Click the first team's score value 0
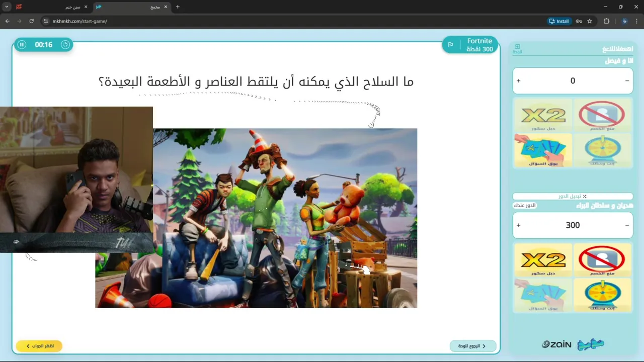This screenshot has height=362, width=644. (573, 80)
